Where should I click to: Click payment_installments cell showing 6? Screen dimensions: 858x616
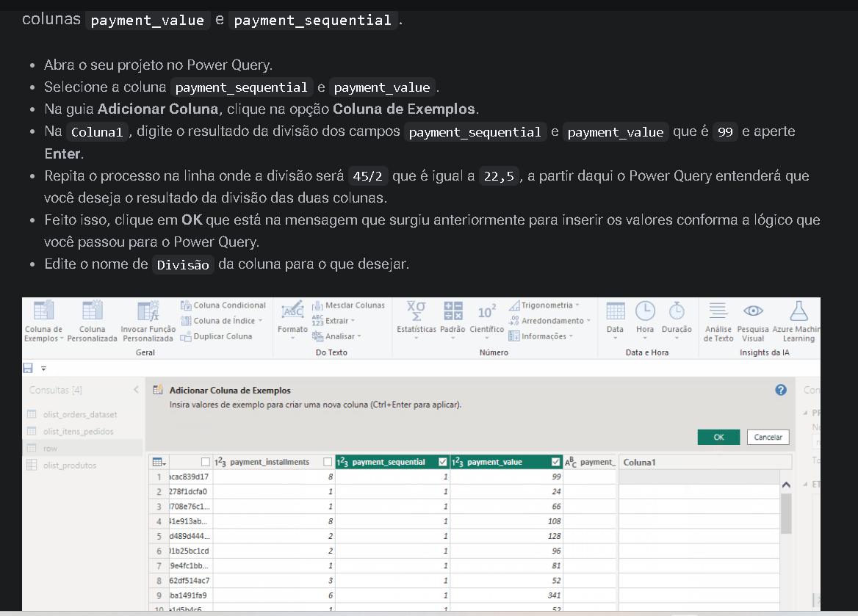coord(273,595)
